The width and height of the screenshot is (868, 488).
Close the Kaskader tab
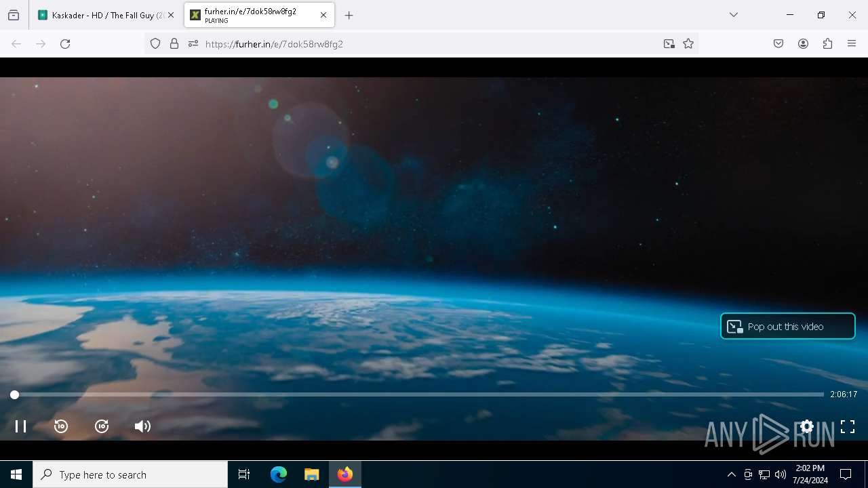pos(171,15)
